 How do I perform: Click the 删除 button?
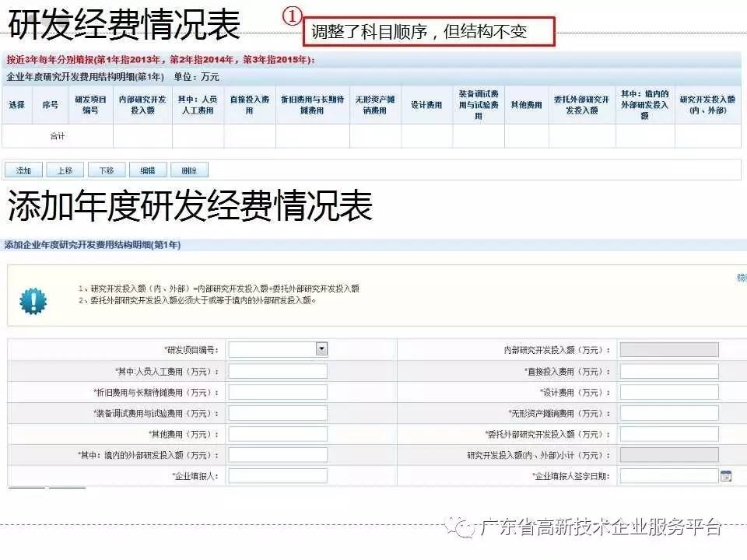(189, 170)
